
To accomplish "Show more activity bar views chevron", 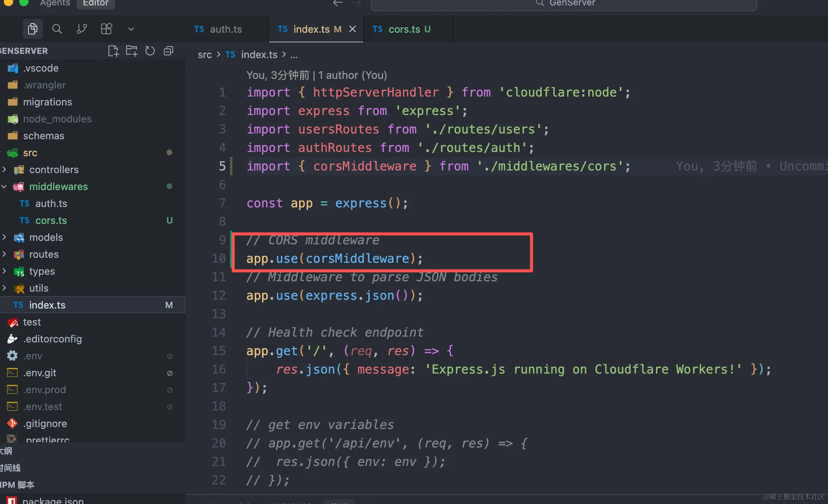I will pyautogui.click(x=131, y=29).
